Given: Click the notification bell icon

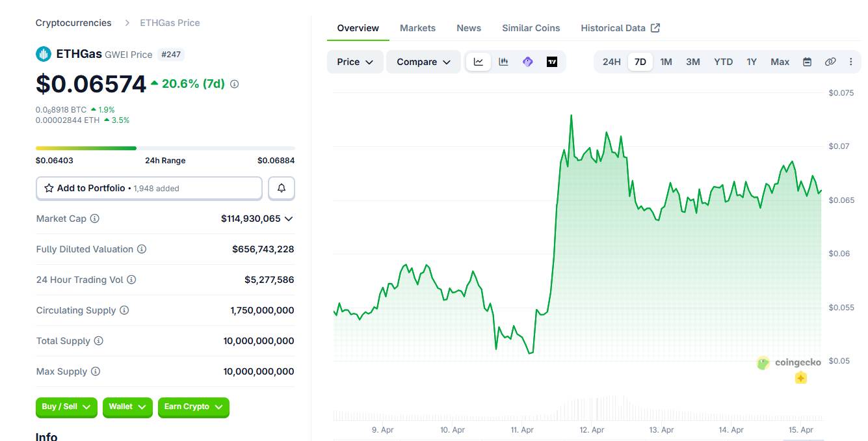Looking at the screenshot, I should (281, 188).
